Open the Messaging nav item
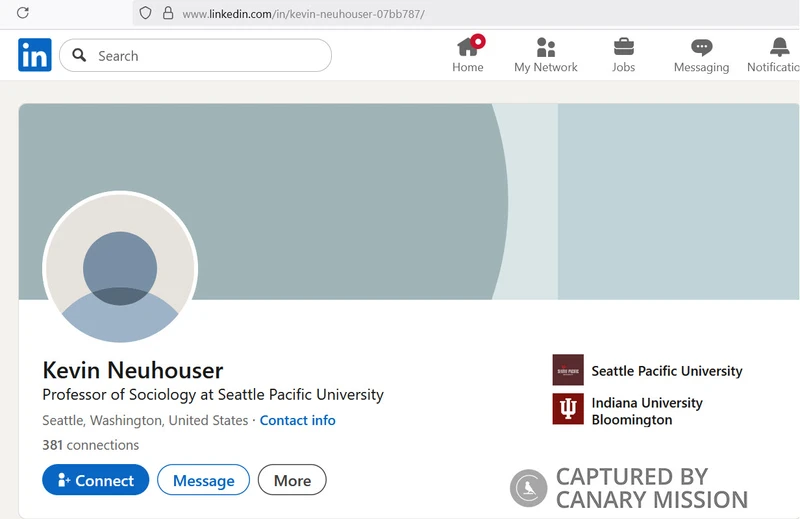Viewport: 800px width, 519px height. tap(702, 55)
